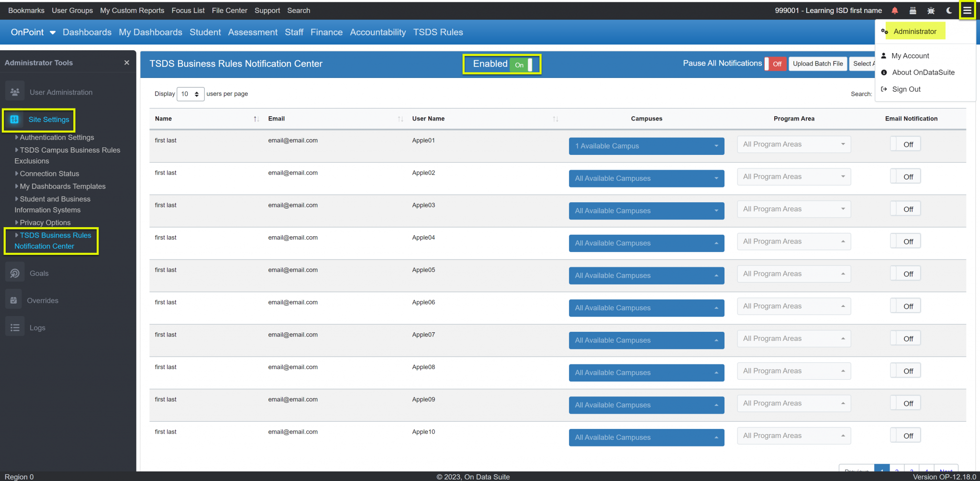Image resolution: width=980 pixels, height=481 pixels.
Task: Open the 1 Available Campus dropdown for Apple01
Action: point(646,146)
